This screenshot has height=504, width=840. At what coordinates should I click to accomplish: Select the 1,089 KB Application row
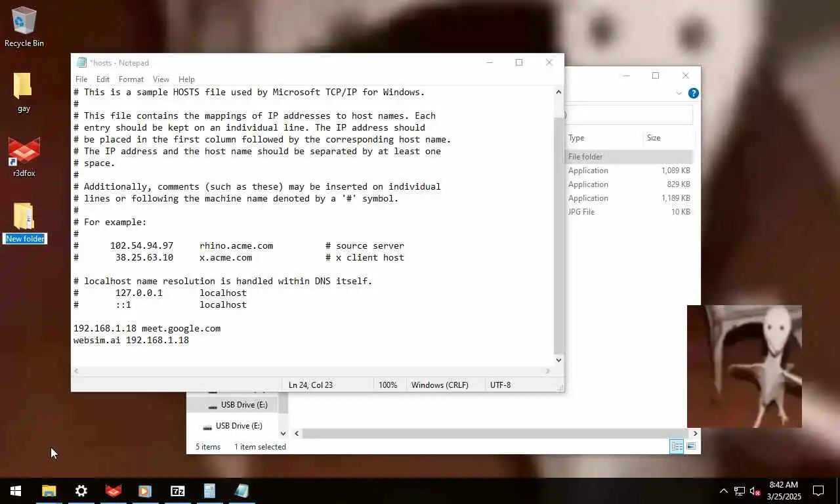629,171
